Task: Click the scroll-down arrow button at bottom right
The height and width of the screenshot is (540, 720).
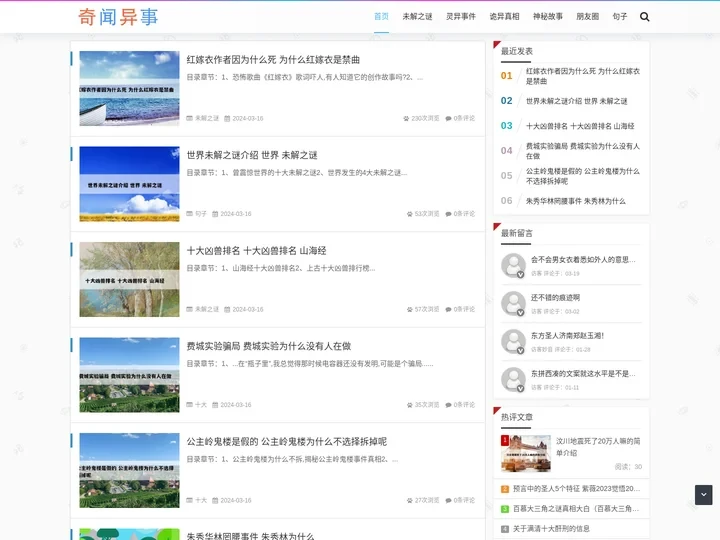Action: [x=703, y=494]
